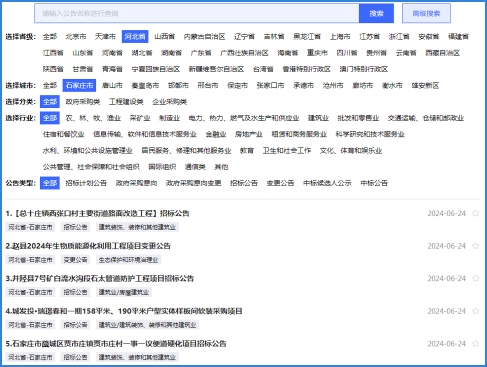487x367 pixels.
Task: Filter industry by 建筑业
Action: tap(318, 118)
